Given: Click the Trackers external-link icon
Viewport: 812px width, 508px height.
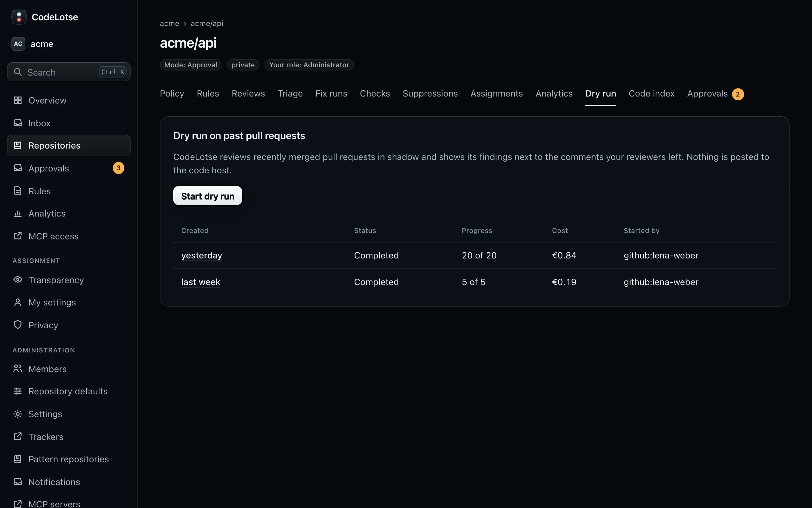Looking at the screenshot, I should point(18,437).
